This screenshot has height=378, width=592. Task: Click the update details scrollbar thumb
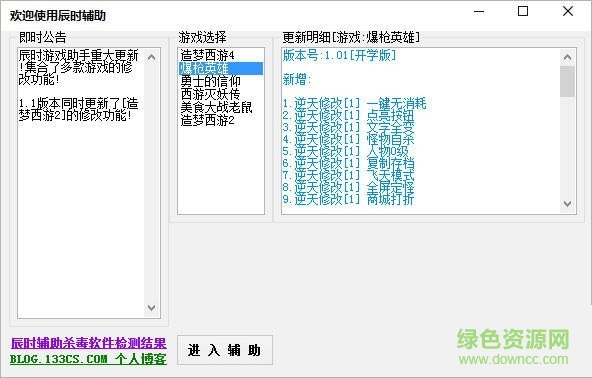point(567,81)
